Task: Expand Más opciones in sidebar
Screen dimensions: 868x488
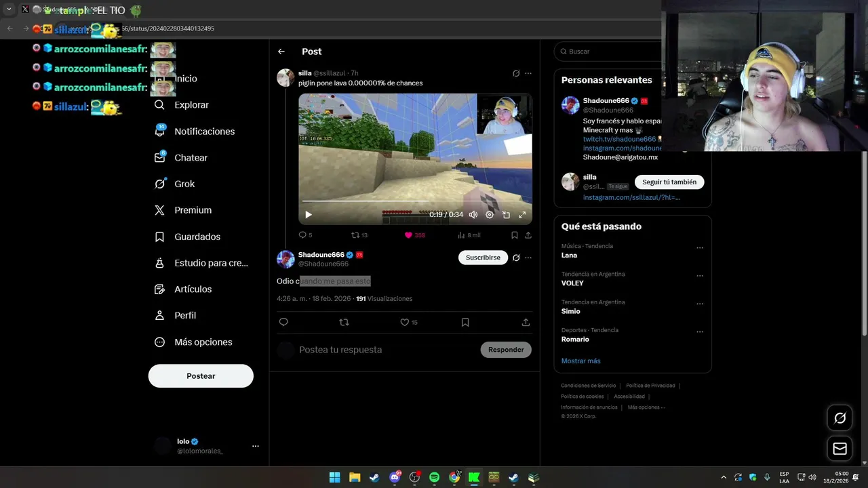Action: pyautogui.click(x=193, y=342)
